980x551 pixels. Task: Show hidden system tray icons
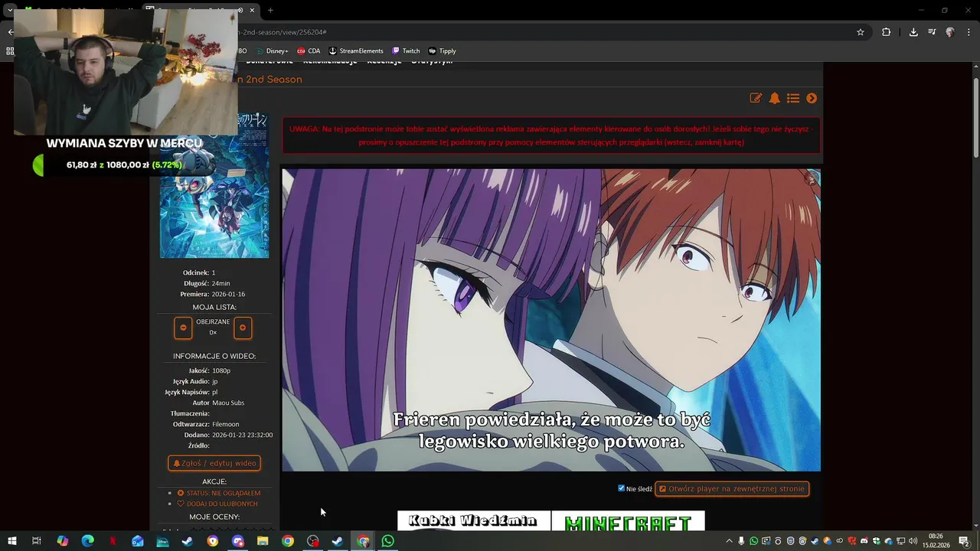pyautogui.click(x=730, y=541)
